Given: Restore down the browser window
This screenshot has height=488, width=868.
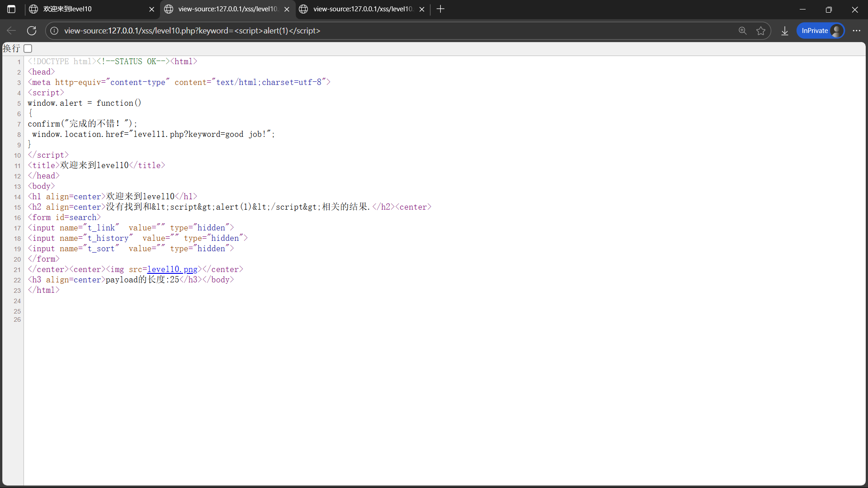Looking at the screenshot, I should point(829,9).
